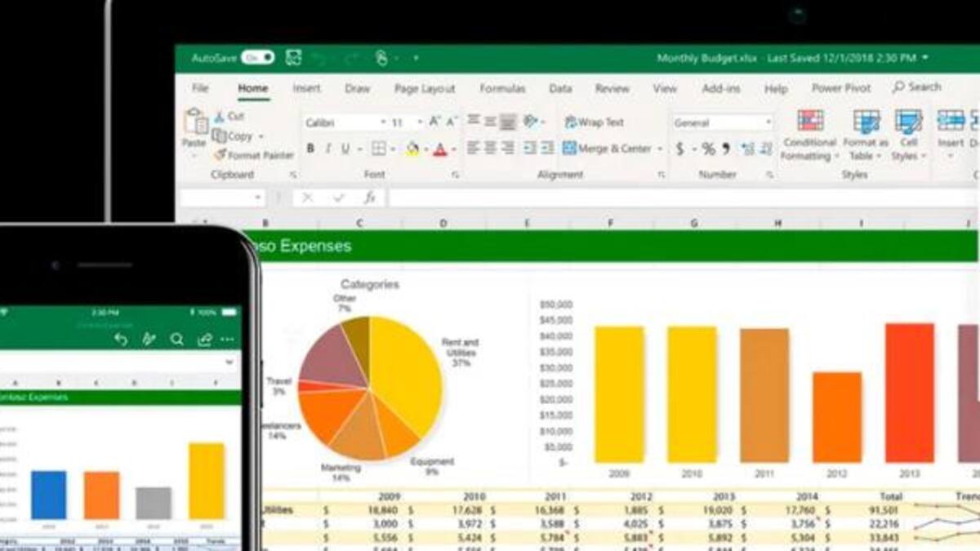Open the Formulas tab
Viewport: 980px width, 551px height.
click(x=502, y=88)
